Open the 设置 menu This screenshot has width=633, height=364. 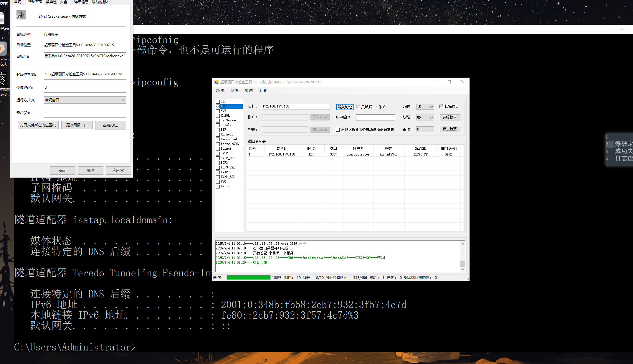click(x=234, y=90)
